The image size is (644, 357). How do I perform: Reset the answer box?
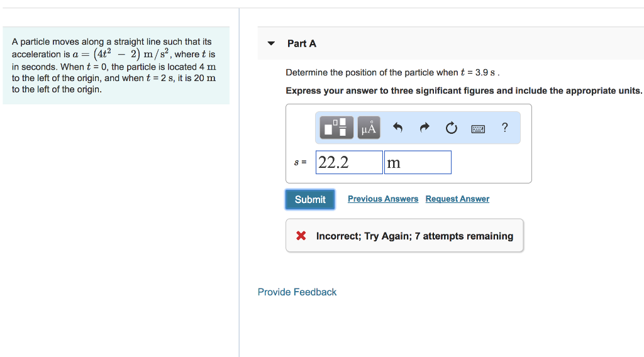click(451, 128)
